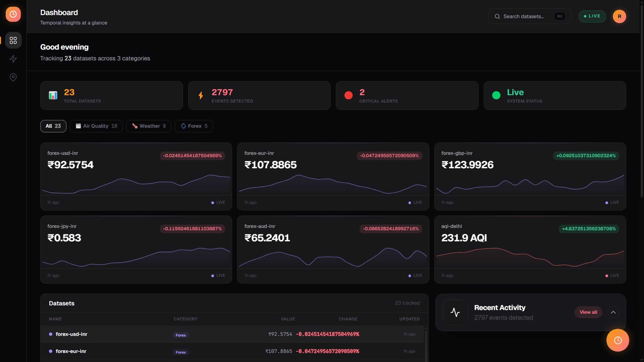Click View all in Recent Activity
Viewport: 644px width, 362px height.
click(588, 312)
